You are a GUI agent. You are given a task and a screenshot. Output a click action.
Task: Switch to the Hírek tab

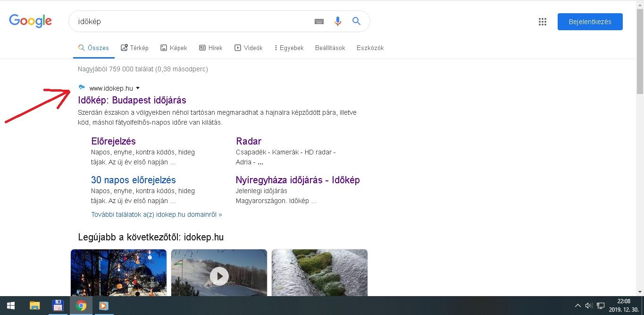[210, 48]
